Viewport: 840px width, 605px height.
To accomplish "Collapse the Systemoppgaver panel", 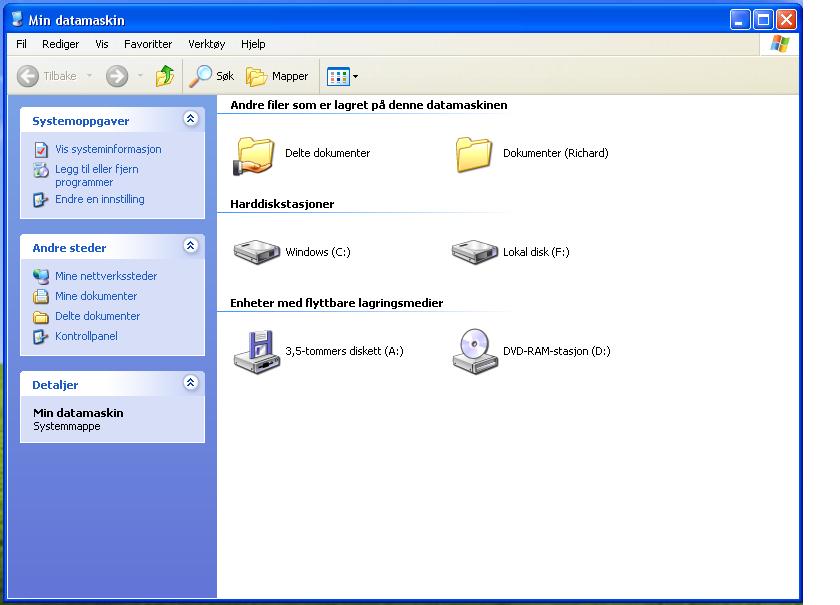I will click(191, 120).
